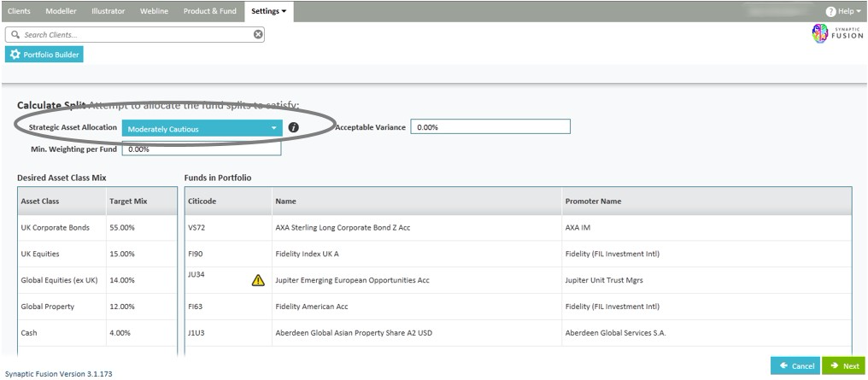Select Fidelity Index UK A fund
This screenshot has height=380, width=868.
click(307, 254)
